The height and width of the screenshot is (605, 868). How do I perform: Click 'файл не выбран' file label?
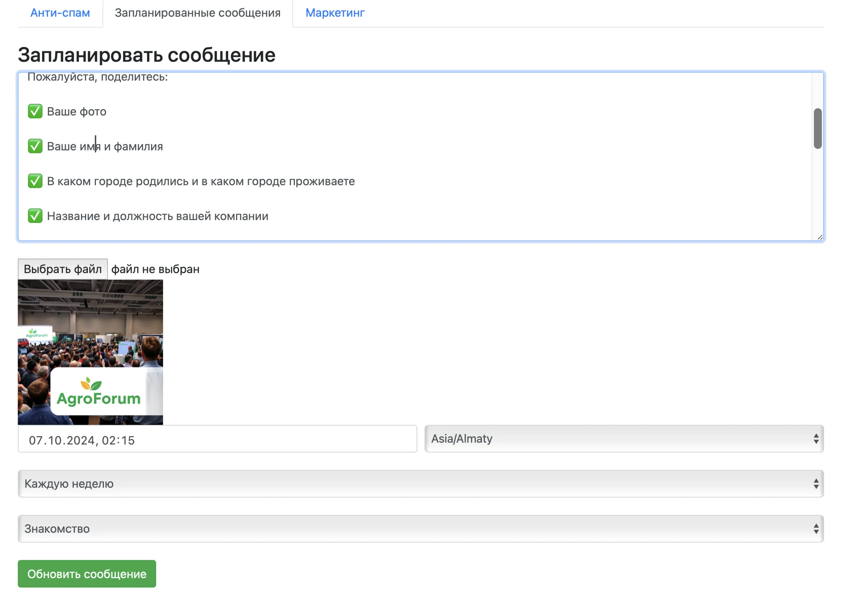155,269
